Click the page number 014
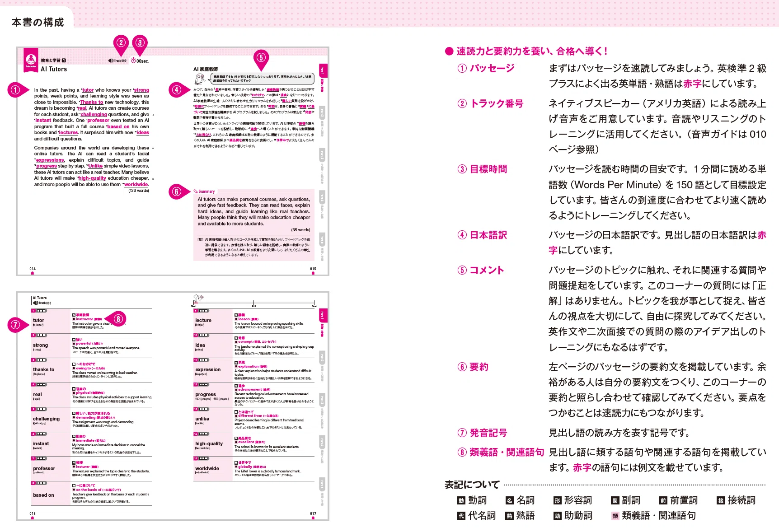Viewport: 779px width, 532px height. point(33,269)
